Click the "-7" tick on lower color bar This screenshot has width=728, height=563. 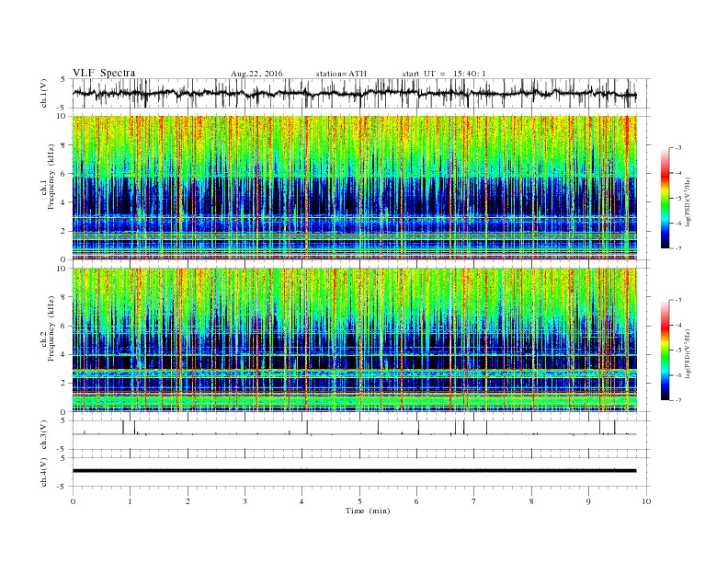(x=677, y=400)
